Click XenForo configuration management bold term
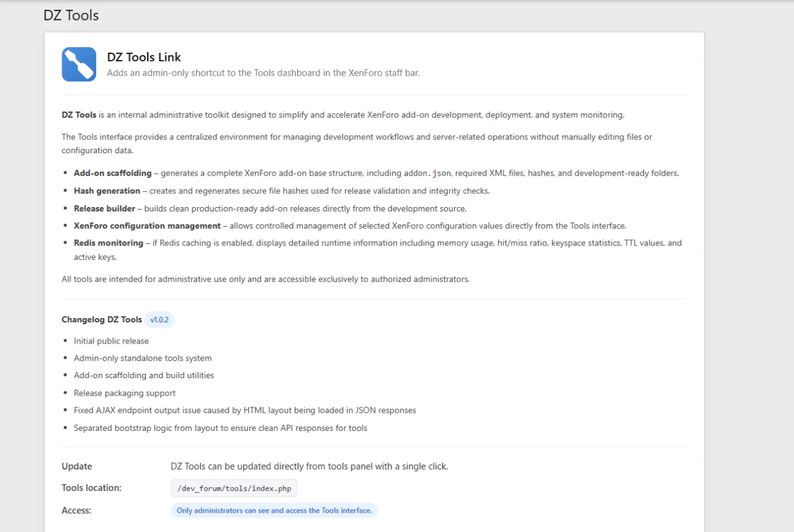 (x=147, y=226)
